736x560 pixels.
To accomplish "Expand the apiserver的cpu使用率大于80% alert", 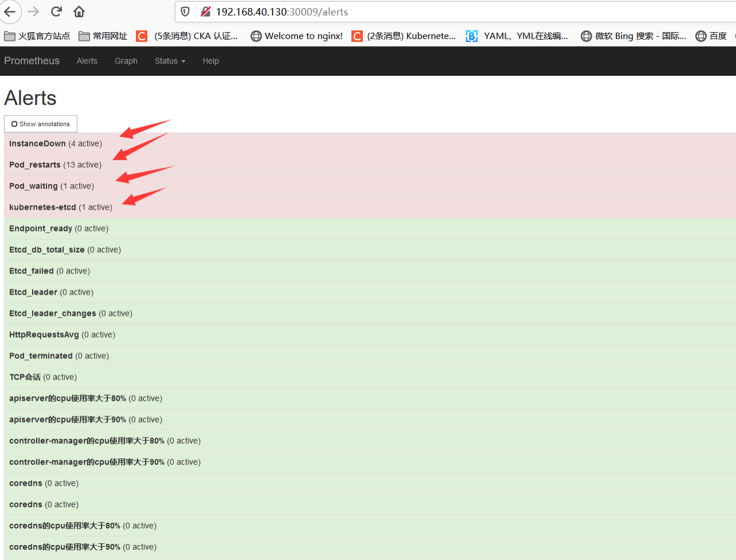I will click(x=370, y=398).
